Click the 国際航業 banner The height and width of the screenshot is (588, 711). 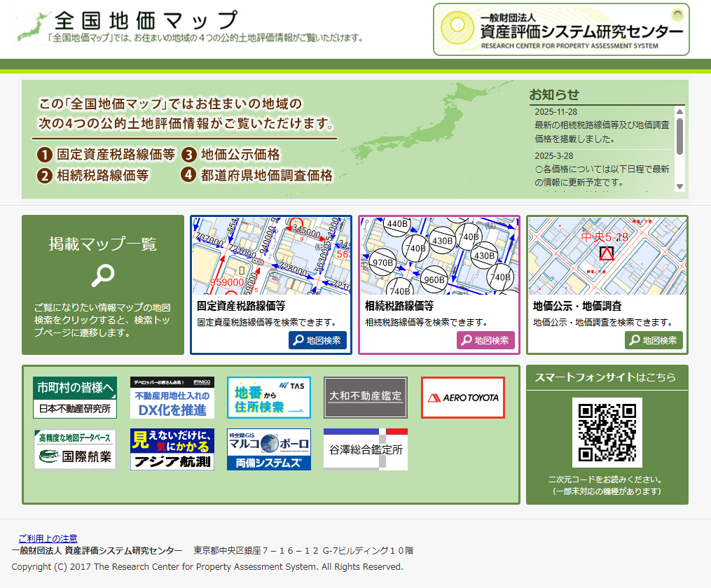point(75,449)
